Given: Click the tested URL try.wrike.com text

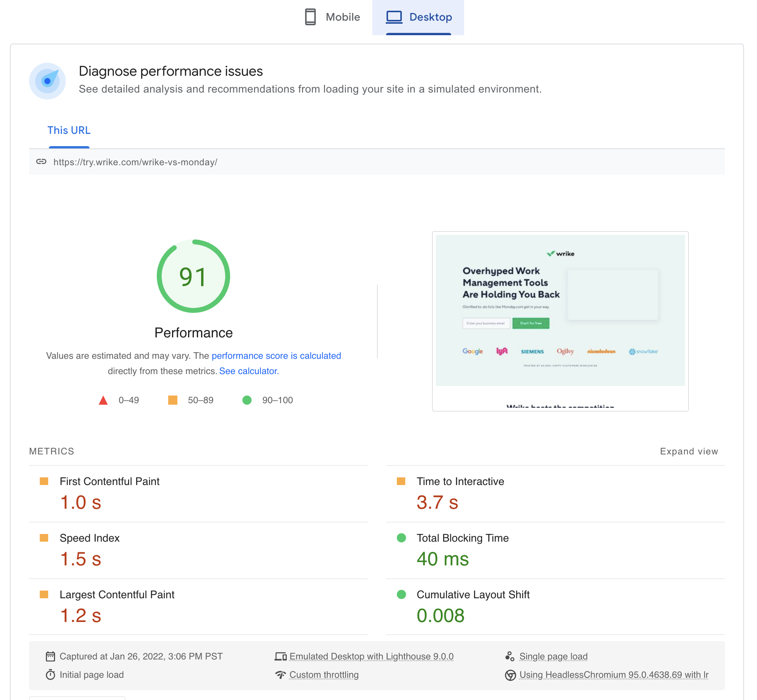Looking at the screenshot, I should tap(135, 162).
